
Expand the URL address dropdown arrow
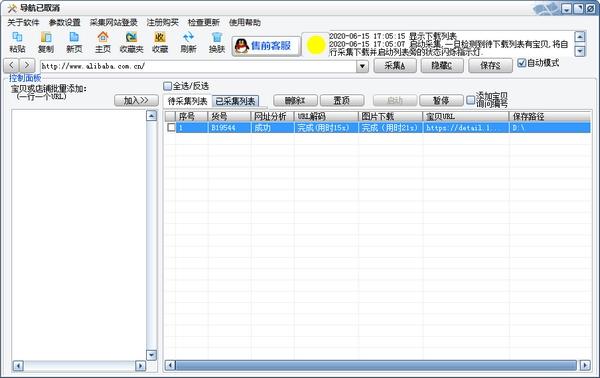click(362, 66)
